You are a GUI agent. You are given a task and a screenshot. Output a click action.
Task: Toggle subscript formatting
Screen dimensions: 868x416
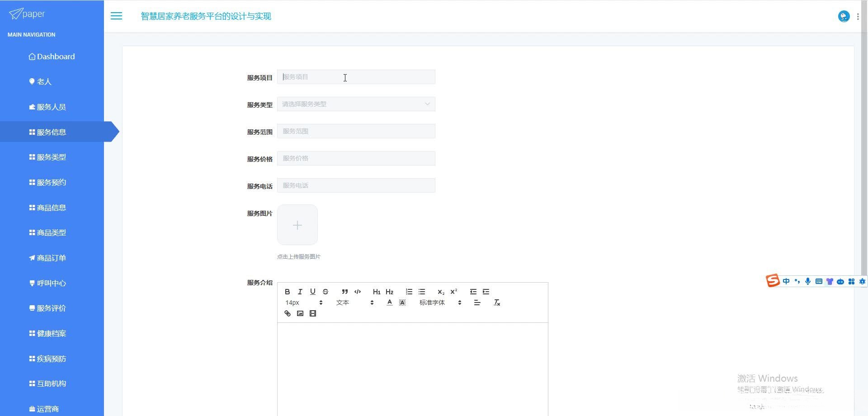pyautogui.click(x=441, y=292)
